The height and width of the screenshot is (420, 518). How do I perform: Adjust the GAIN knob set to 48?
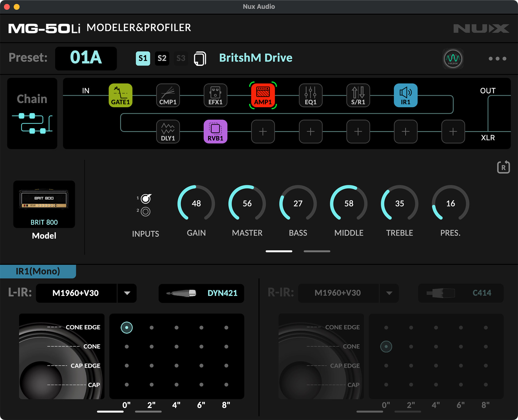(196, 203)
